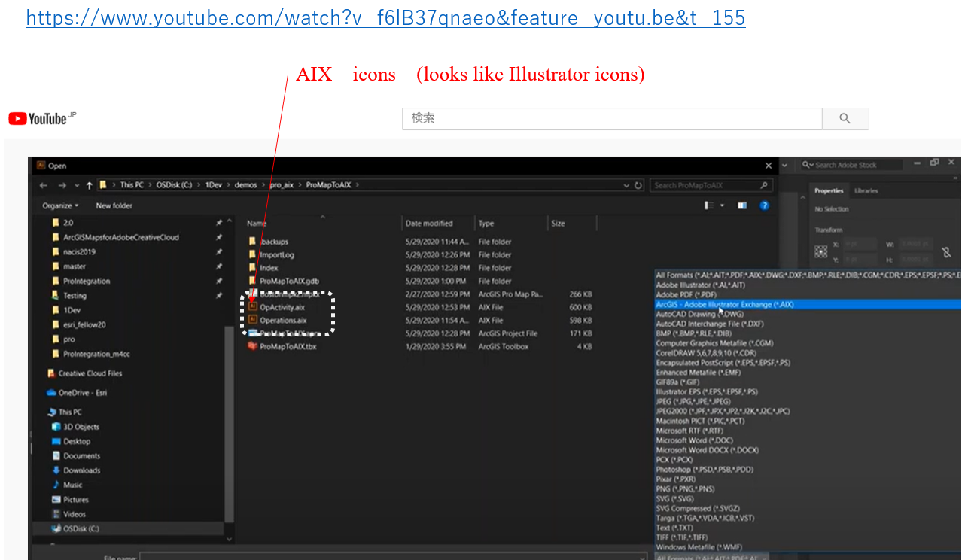Click 'OSDisk (C:)' in the address path
Screen dimensions: 968x560
(x=175, y=185)
